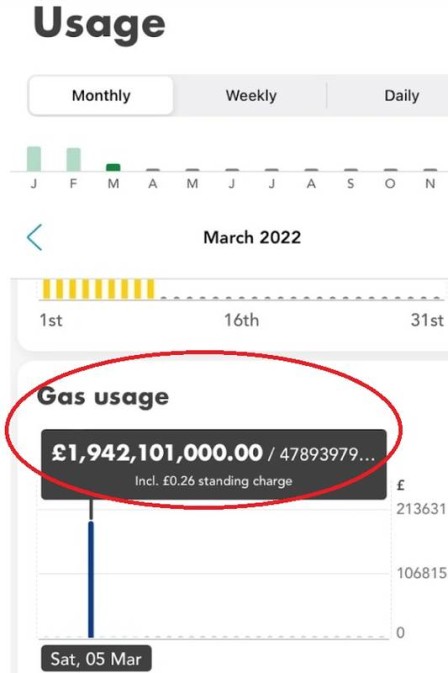Select the February bar in month chart
448x673 pixels.
coord(73,160)
